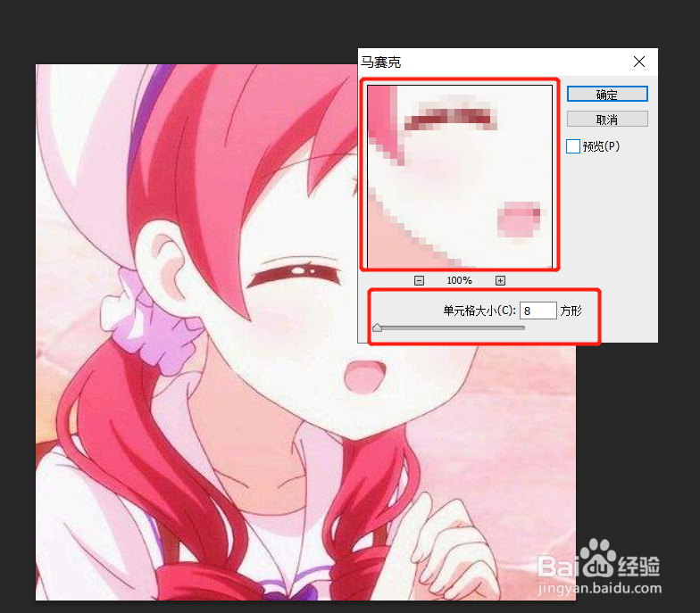Click the 马赛克 dialog title
Viewport: 700px width, 613px height.
(x=380, y=62)
